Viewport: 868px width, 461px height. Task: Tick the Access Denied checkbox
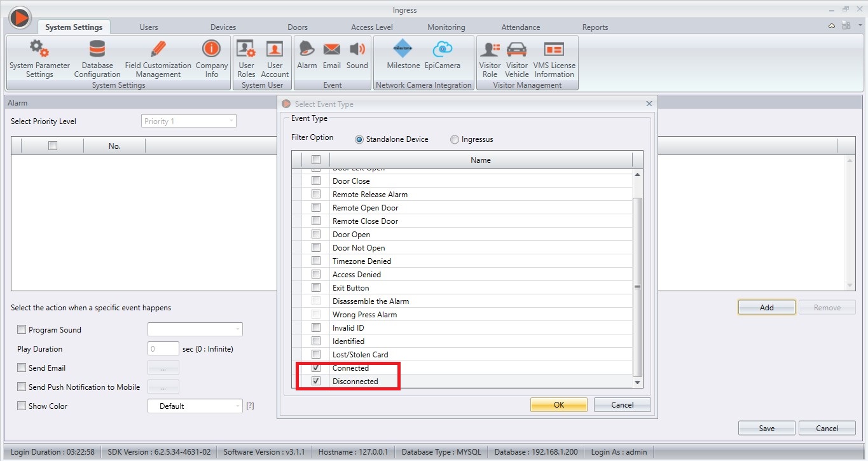pos(316,275)
